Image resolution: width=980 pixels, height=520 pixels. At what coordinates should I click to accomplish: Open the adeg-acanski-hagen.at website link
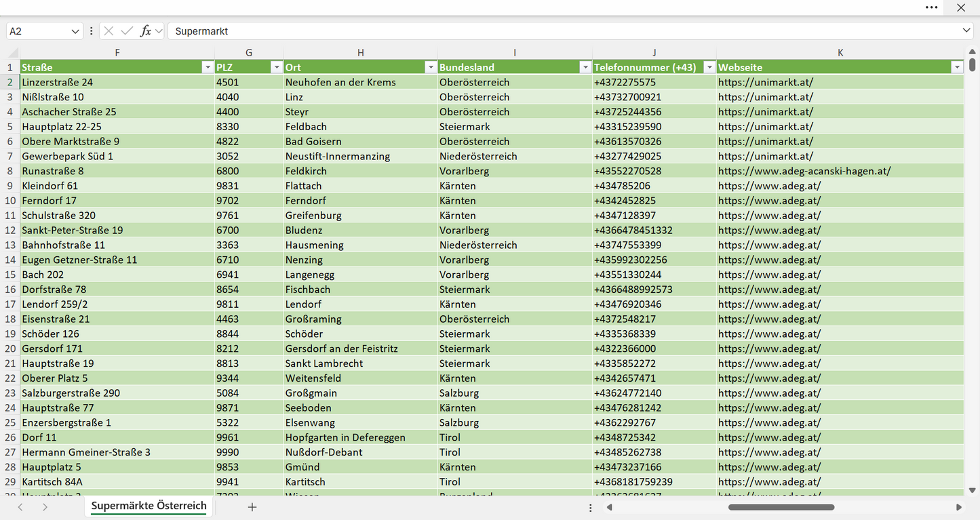tap(804, 171)
